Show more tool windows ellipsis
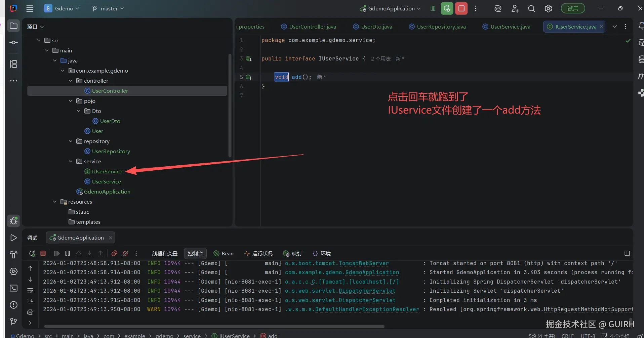 (x=13, y=81)
